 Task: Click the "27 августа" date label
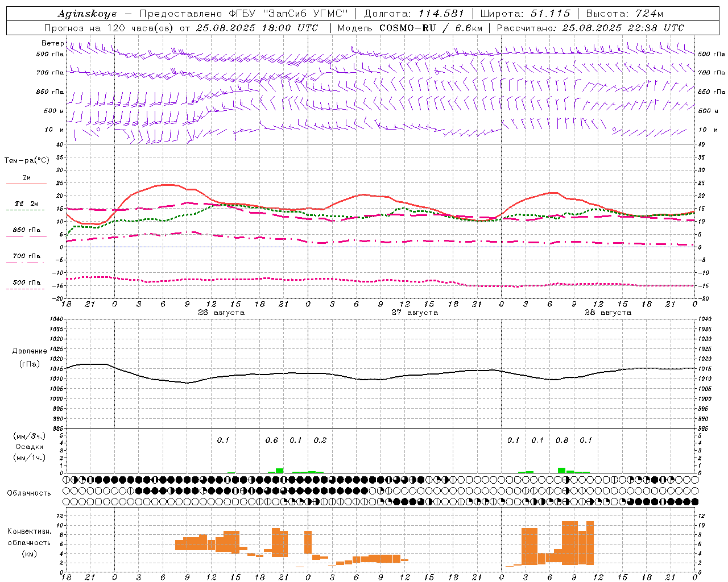tap(415, 313)
